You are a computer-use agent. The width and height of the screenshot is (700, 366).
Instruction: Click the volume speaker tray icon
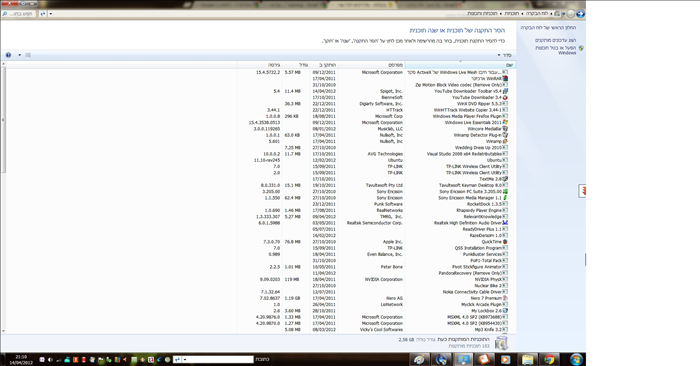(50, 359)
